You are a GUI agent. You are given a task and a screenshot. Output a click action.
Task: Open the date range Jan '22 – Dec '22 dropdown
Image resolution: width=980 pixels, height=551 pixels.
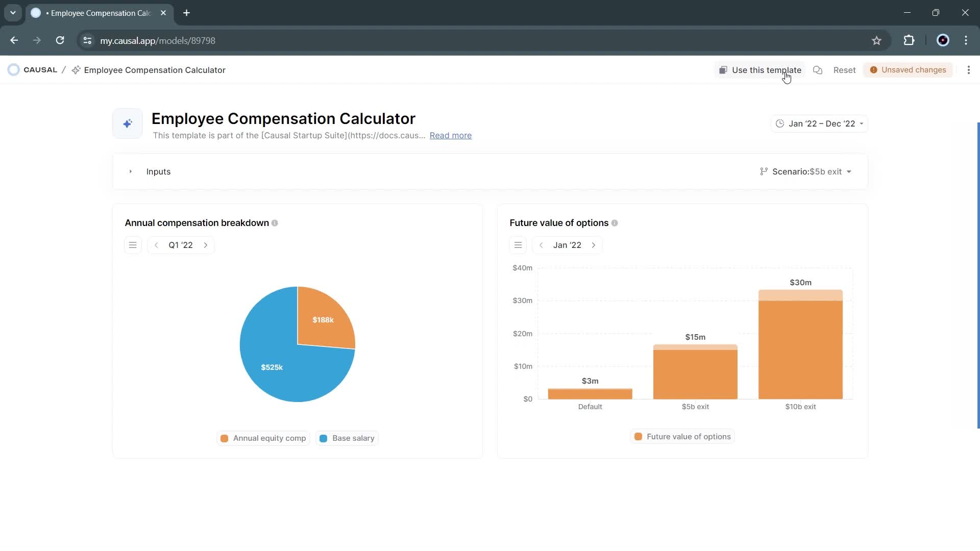[819, 124]
